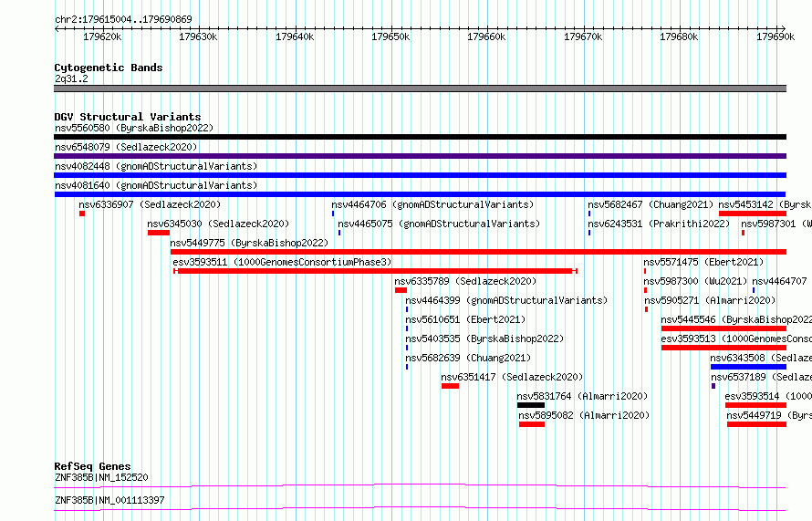
Task: Open esv3593513 variant label
Action: [736, 339]
